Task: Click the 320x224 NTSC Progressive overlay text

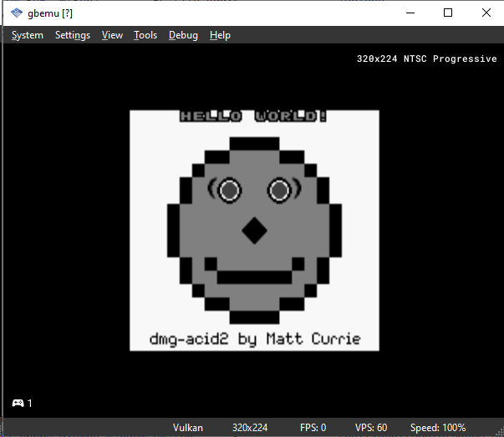Action: (426, 58)
